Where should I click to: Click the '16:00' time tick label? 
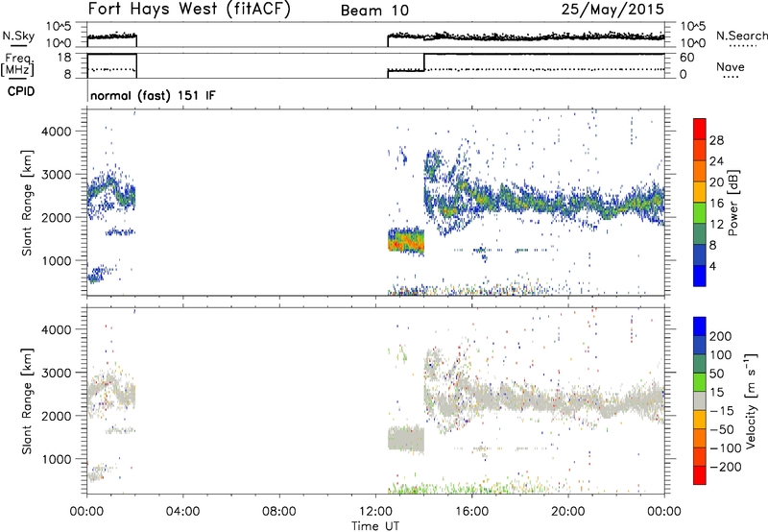pyautogui.click(x=471, y=512)
